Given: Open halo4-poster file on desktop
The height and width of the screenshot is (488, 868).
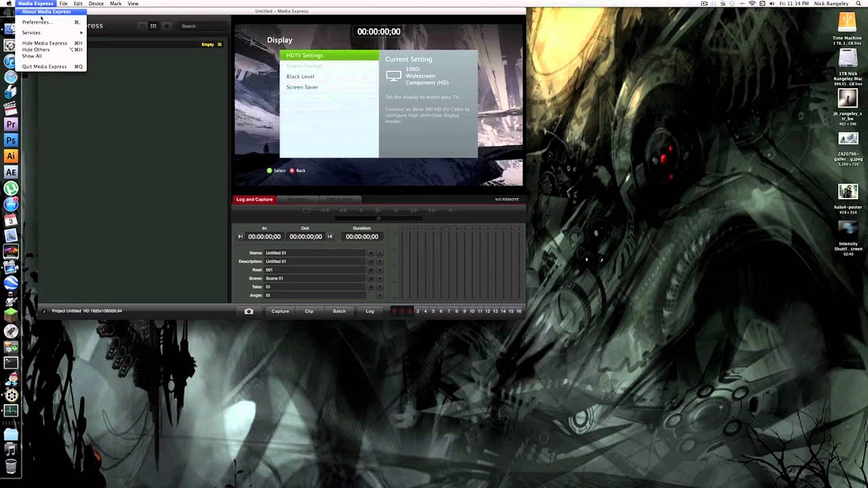Looking at the screenshot, I should click(x=848, y=191).
